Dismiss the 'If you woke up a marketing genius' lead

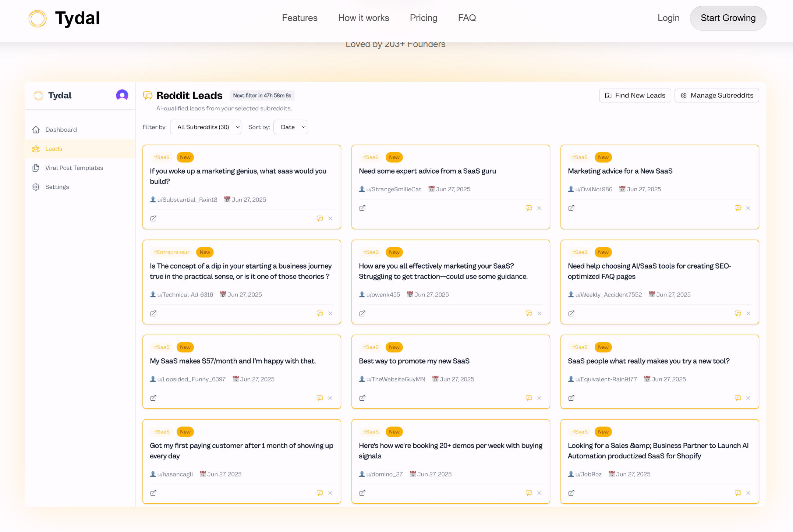330,219
